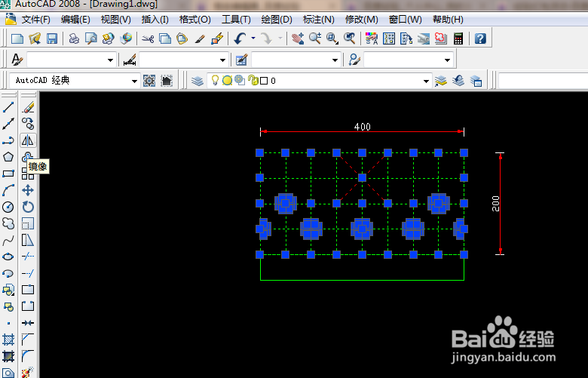Screen dimensions: 588x378
Task: Open the Layer Properties Manager
Action: [198, 81]
